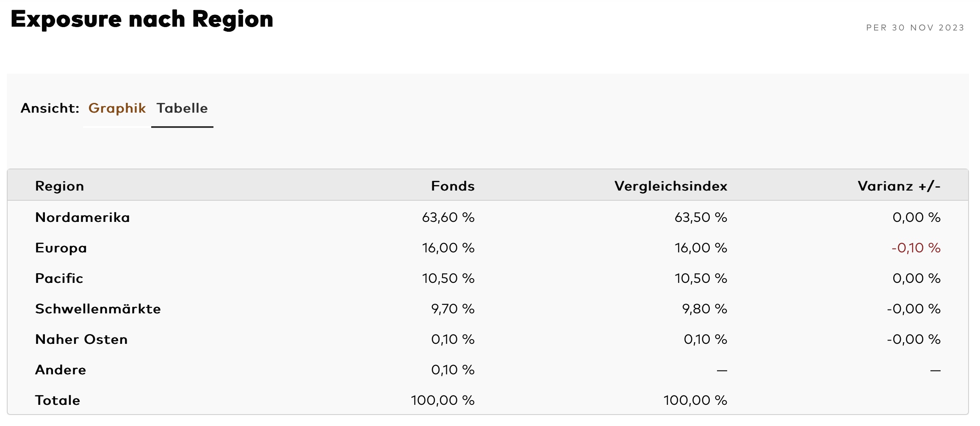This screenshot has height=426, width=980.
Task: Click Nordamerika's 63,60 % Fonds value
Action: [448, 217]
